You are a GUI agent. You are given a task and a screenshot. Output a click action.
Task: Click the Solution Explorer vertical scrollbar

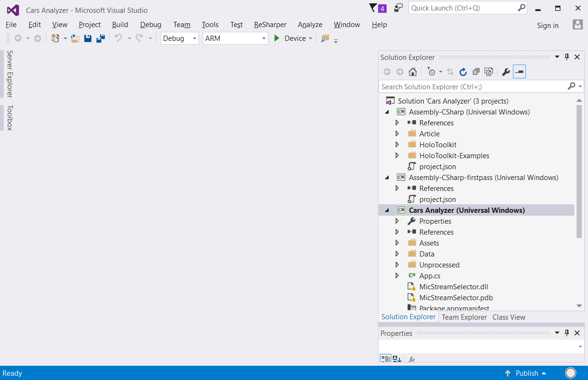[579, 171]
